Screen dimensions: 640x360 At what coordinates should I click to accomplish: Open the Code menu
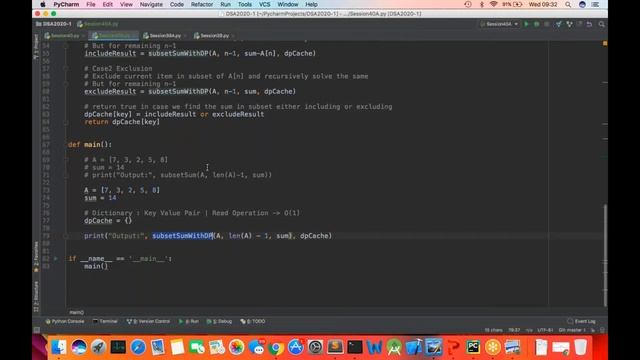177,4
